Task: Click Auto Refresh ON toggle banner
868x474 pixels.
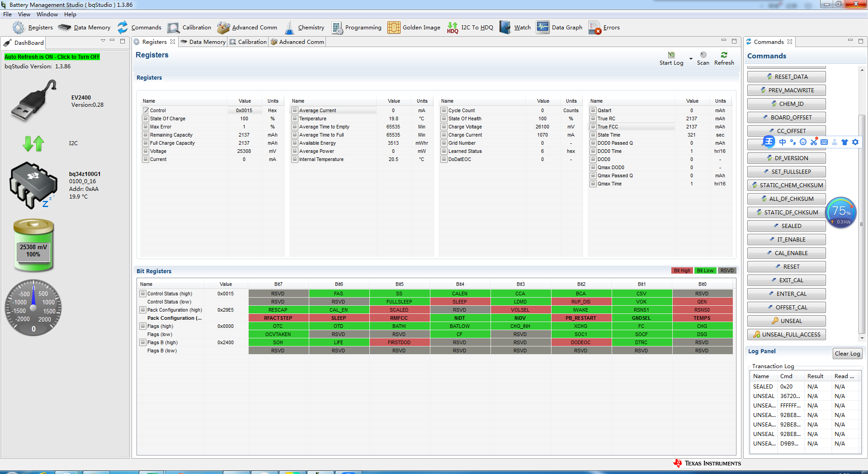Action: (52, 57)
